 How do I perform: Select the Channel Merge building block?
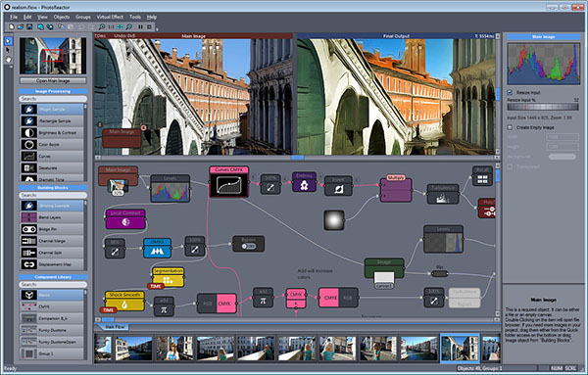coord(52,241)
